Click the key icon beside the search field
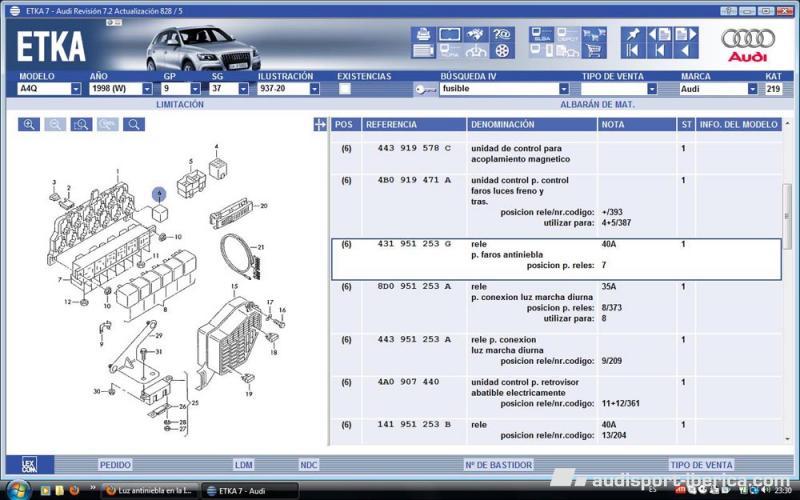This screenshot has height=500, width=800. point(425,89)
